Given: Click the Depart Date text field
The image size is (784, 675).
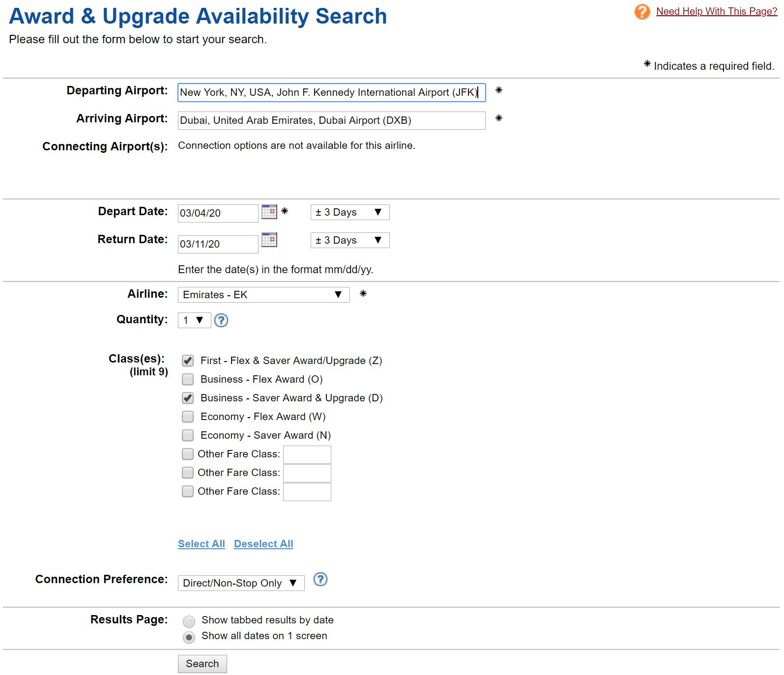Looking at the screenshot, I should [218, 213].
